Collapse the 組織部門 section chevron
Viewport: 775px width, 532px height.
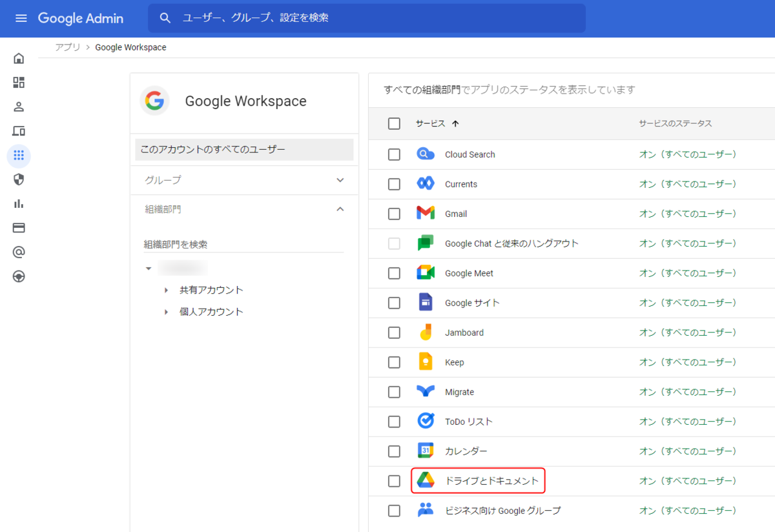pos(340,209)
